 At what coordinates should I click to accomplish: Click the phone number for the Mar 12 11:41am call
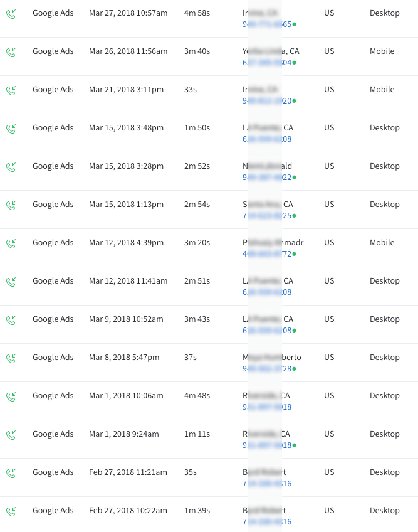267,292
